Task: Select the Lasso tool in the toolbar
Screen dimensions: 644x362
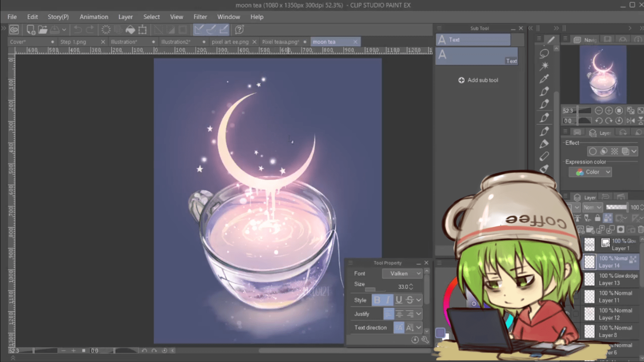Action: coord(544,54)
